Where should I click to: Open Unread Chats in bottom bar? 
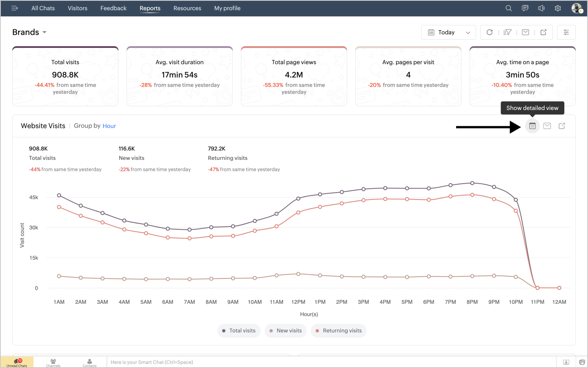(17, 362)
